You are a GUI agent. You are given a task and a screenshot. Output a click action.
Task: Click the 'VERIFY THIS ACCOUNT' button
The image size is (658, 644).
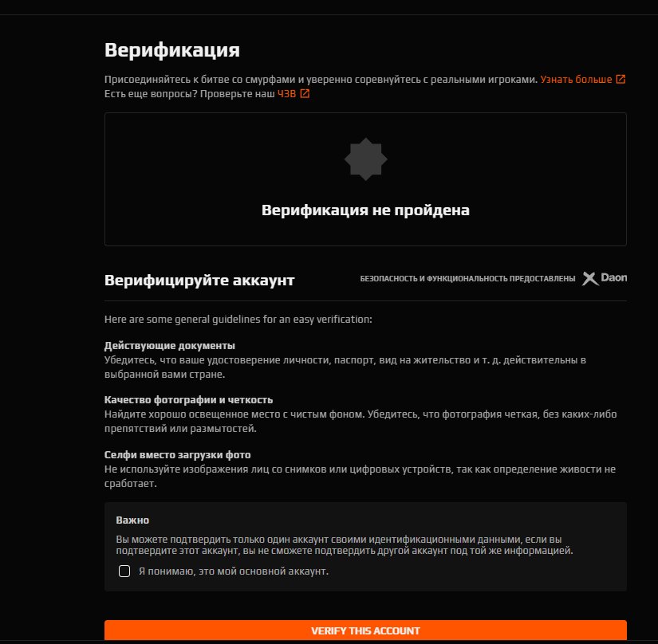[365, 630]
